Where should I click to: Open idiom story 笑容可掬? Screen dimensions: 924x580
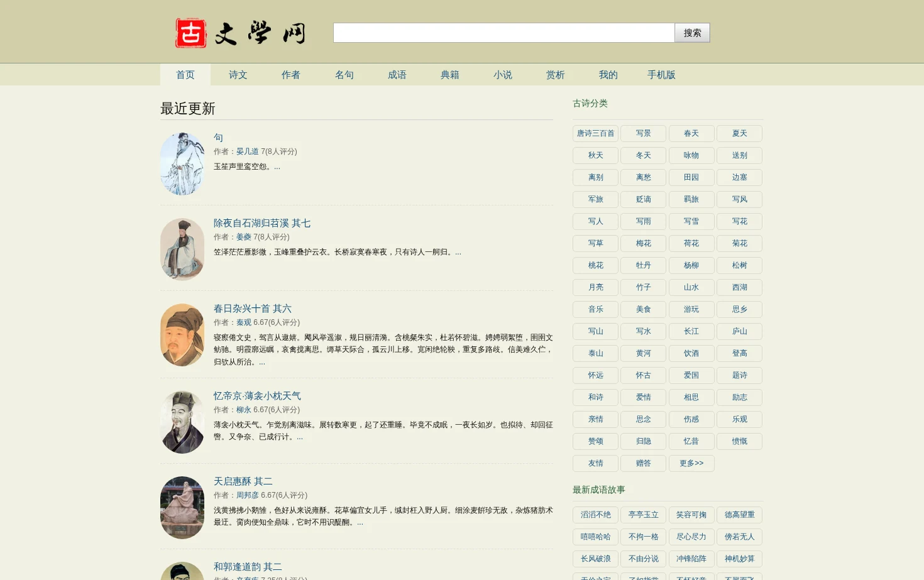(x=691, y=515)
